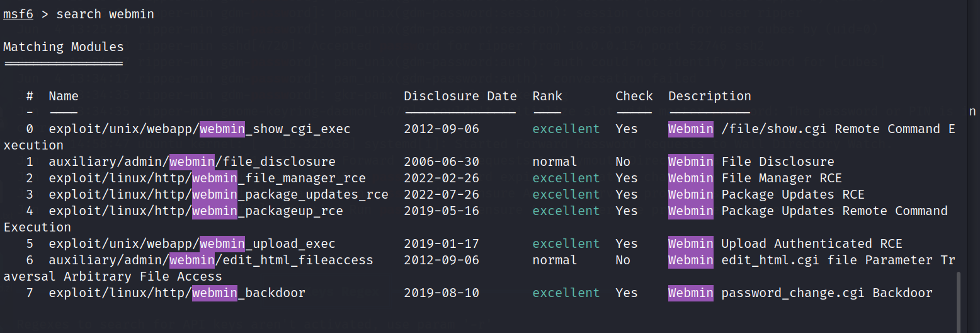Click the msf6 prompt text

[x=18, y=14]
